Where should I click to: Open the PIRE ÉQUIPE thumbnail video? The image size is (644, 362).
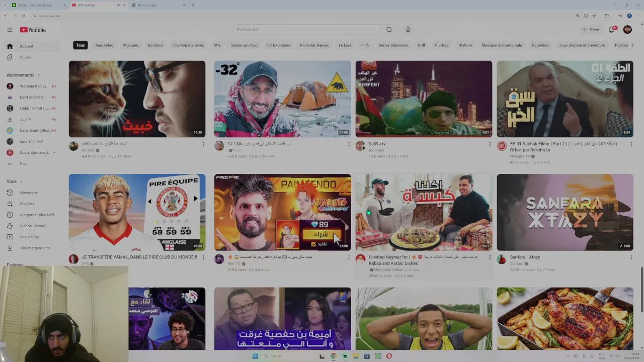coord(137,212)
